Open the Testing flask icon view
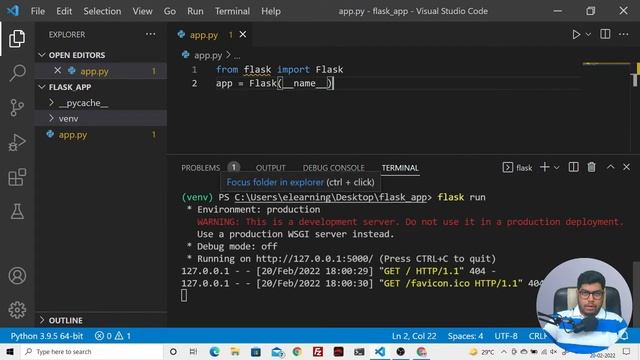Screen dimensions: 640x360 (17, 211)
